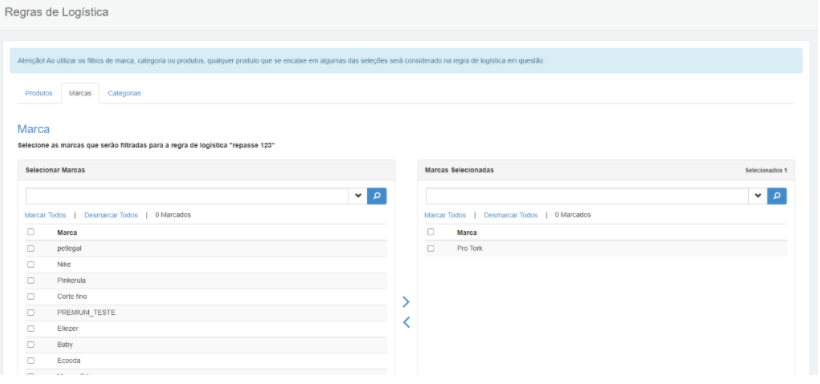Toggle header checkbox in Marcas Selecionadas table

click(430, 232)
